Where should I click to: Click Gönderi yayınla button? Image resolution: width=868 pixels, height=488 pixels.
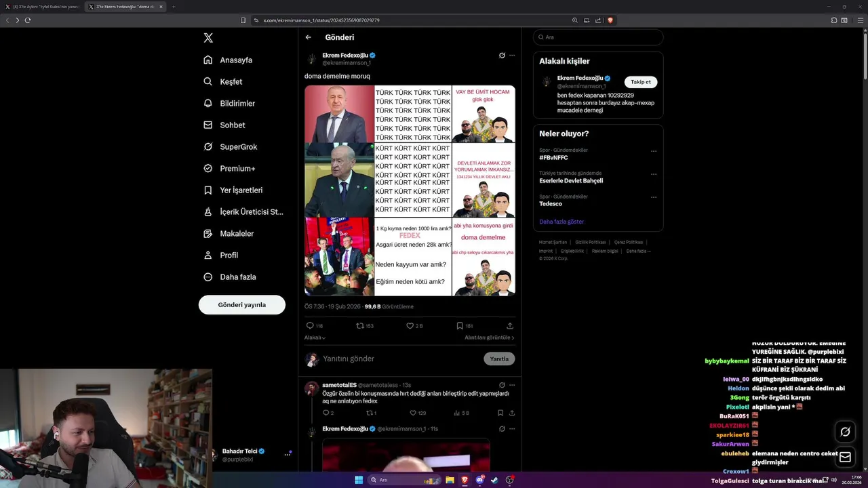coord(242,305)
